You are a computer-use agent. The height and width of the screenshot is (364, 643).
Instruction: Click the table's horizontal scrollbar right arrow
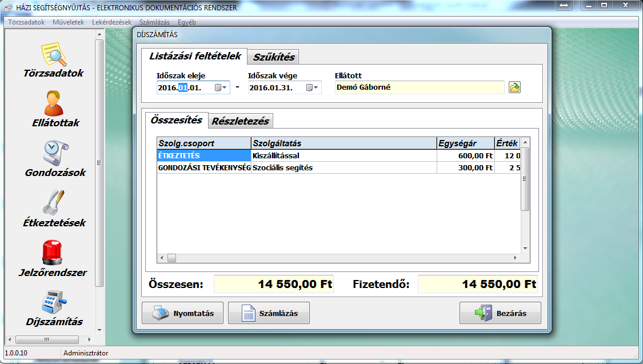pyautogui.click(x=516, y=258)
